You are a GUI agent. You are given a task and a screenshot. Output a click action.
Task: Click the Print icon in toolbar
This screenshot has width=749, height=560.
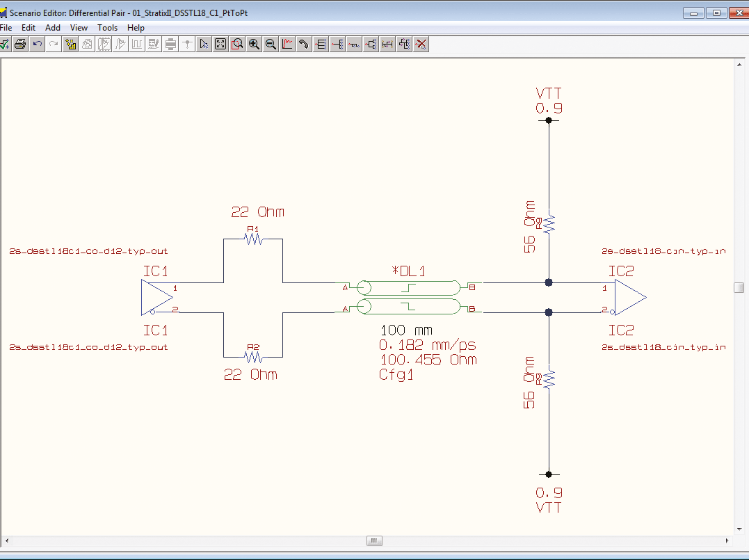20,45
